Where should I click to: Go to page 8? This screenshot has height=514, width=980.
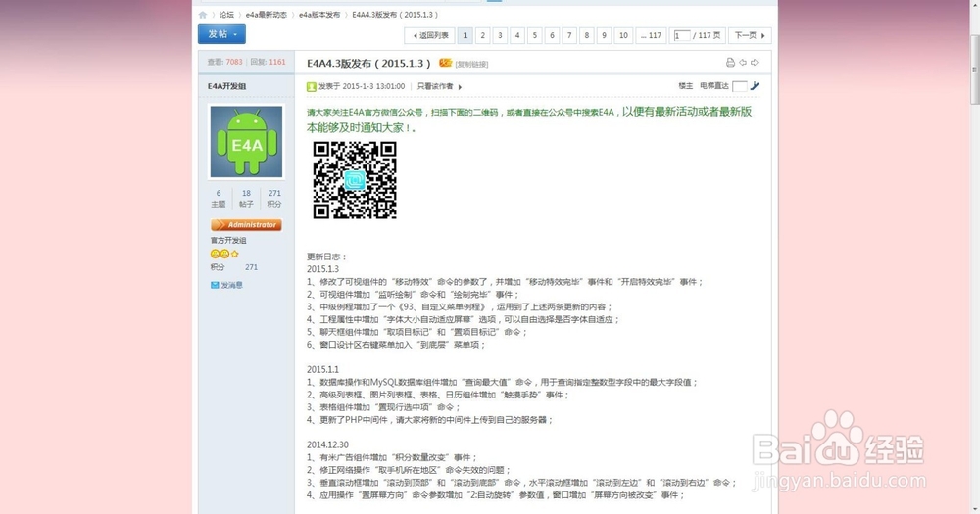(x=587, y=35)
